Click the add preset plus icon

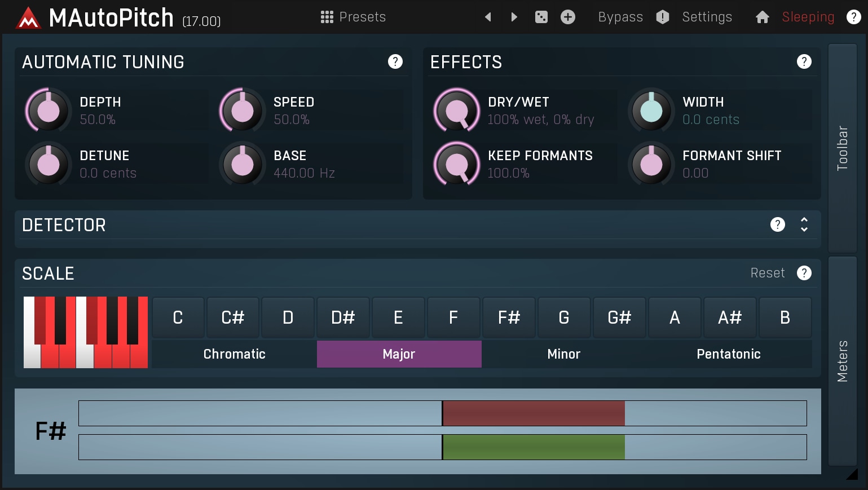point(567,17)
